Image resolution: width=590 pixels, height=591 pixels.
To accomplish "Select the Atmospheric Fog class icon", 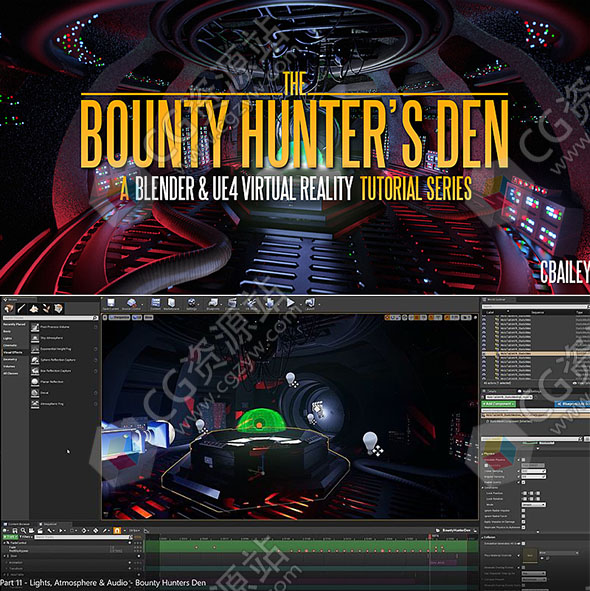I will pyautogui.click(x=35, y=404).
